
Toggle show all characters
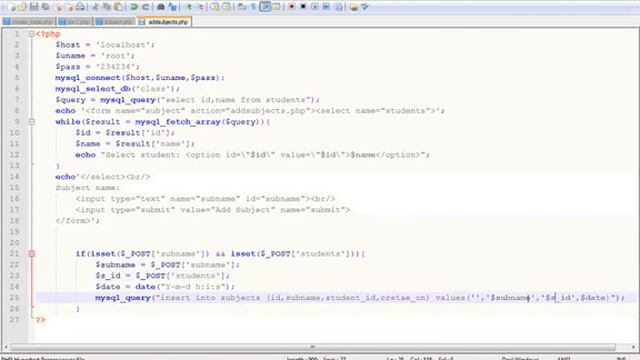pyautogui.click(x=253, y=7)
